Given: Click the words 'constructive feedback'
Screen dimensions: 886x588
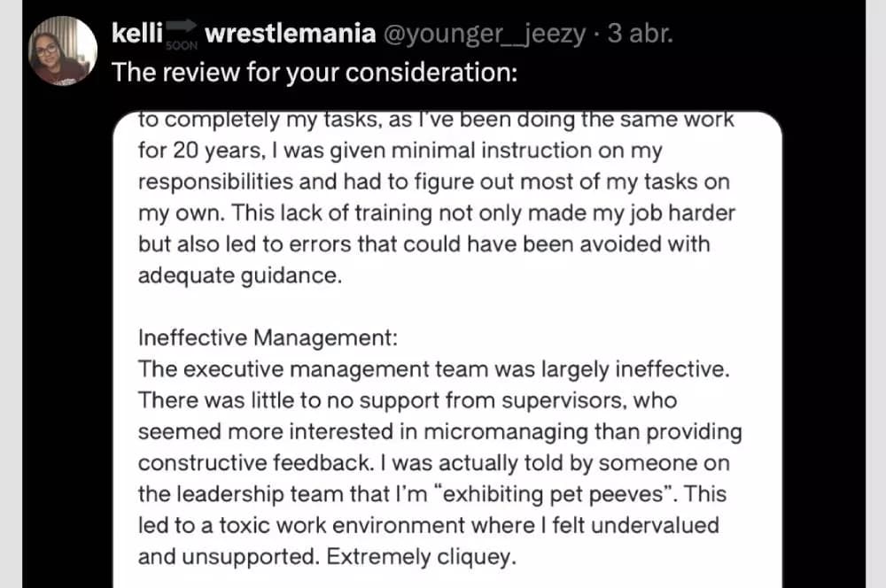Looking at the screenshot, I should coord(253,463).
